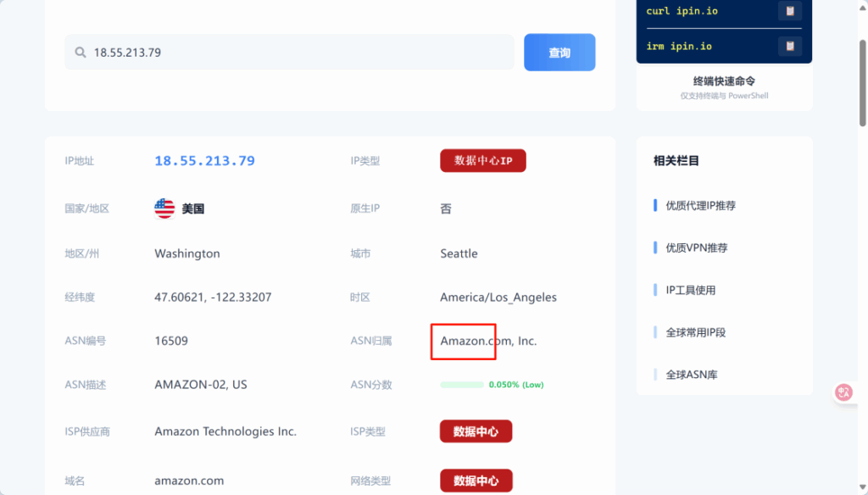Click the 数据中心 badge next to ISP类型

coord(476,431)
